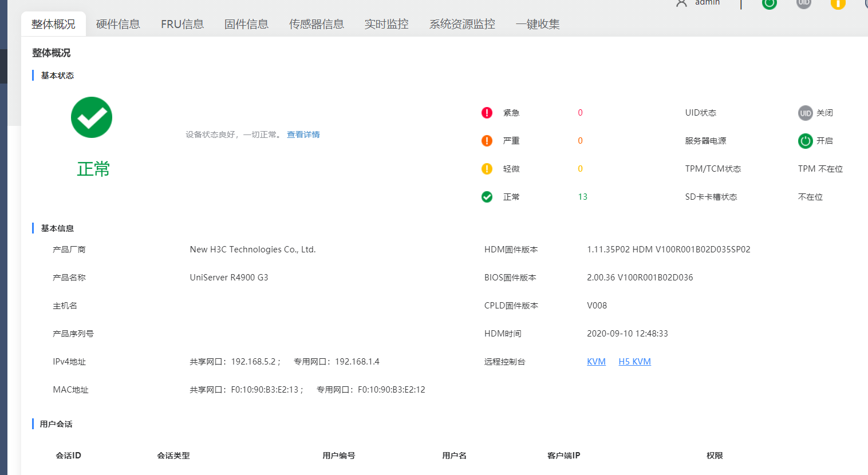Launch the KVM remote console link
This screenshot has height=475, width=868.
point(596,362)
